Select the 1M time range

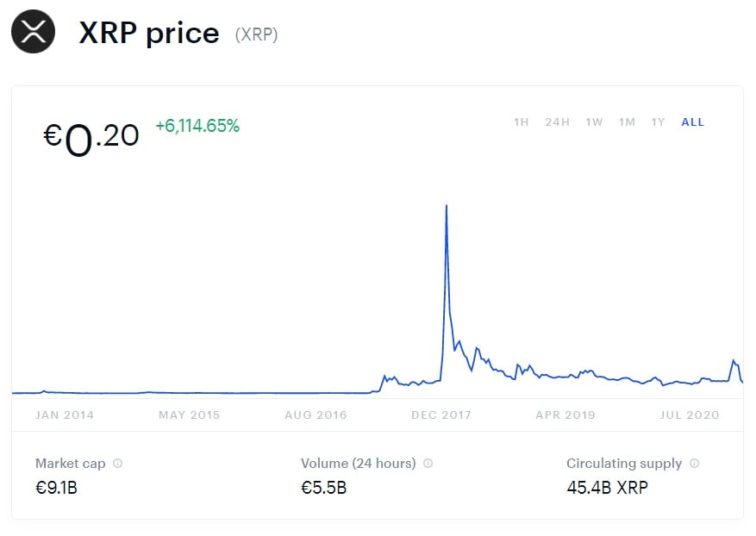[627, 122]
